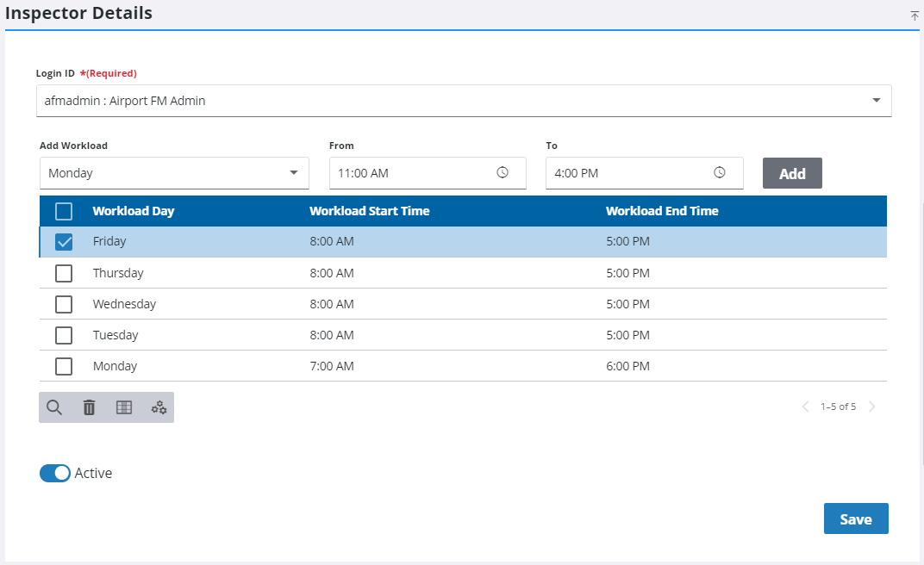Open the To time picker clock icon
924x565 pixels.
[720, 172]
